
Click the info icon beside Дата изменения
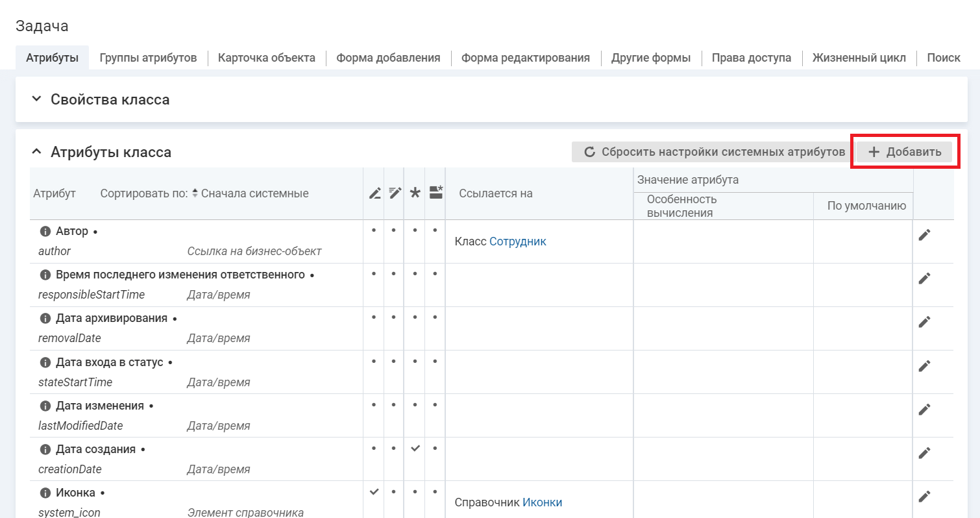45,406
